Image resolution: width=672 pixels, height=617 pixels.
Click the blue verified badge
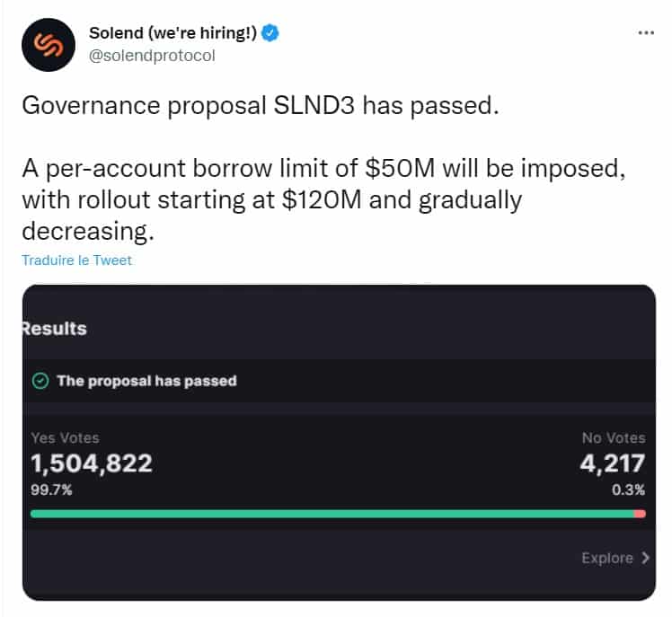coord(270,33)
